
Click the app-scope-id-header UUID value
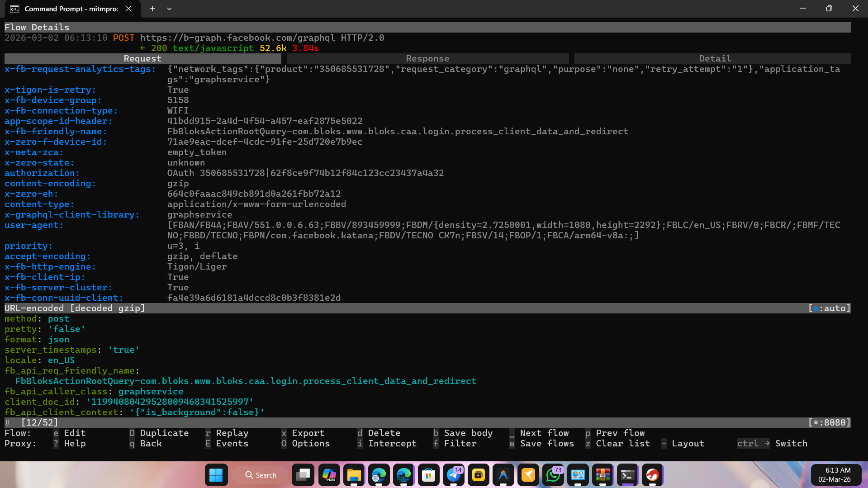click(265, 121)
